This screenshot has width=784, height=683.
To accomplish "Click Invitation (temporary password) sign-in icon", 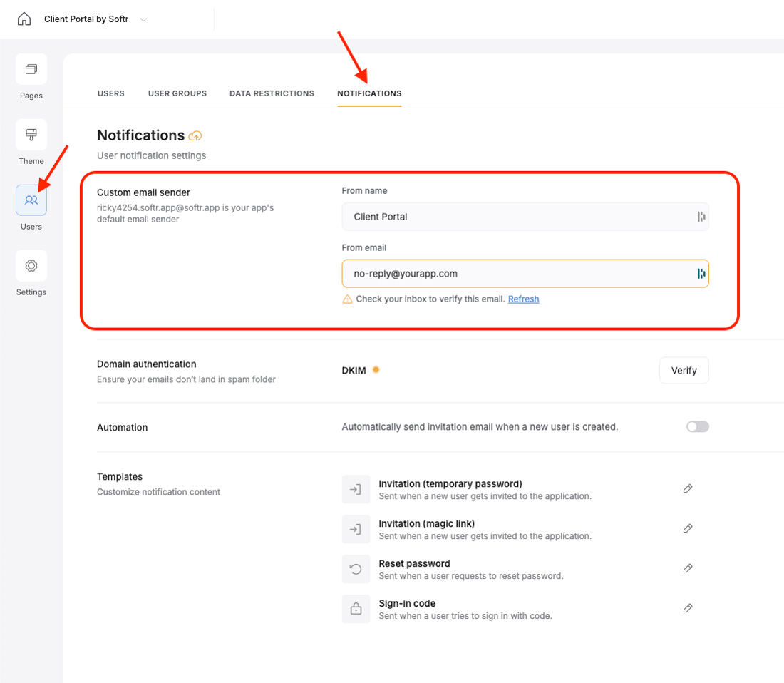I will pos(356,489).
